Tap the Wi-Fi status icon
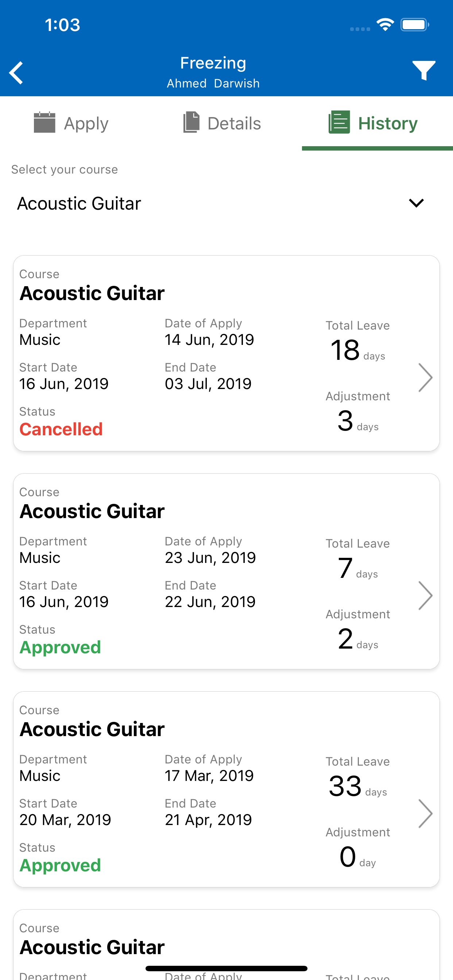The image size is (453, 980). pos(385,25)
